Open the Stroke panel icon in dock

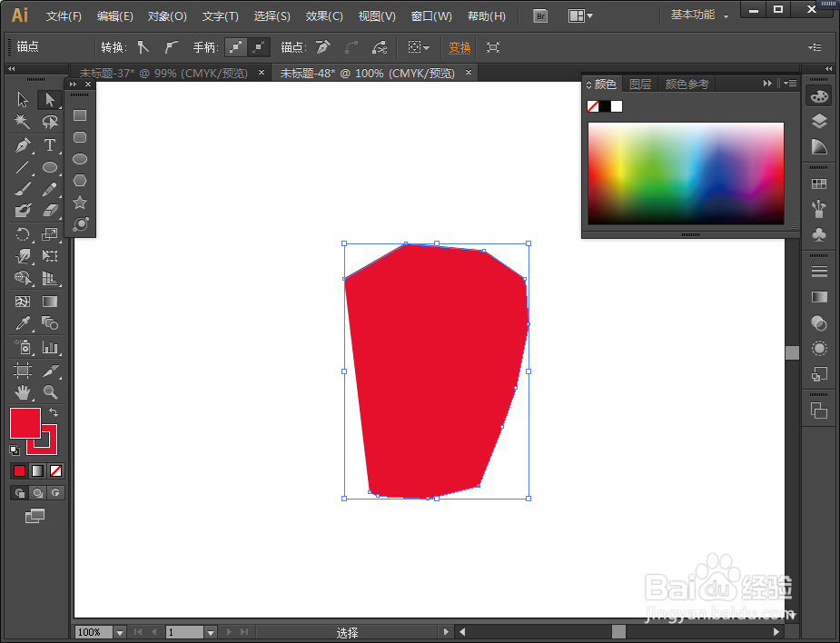(x=818, y=272)
